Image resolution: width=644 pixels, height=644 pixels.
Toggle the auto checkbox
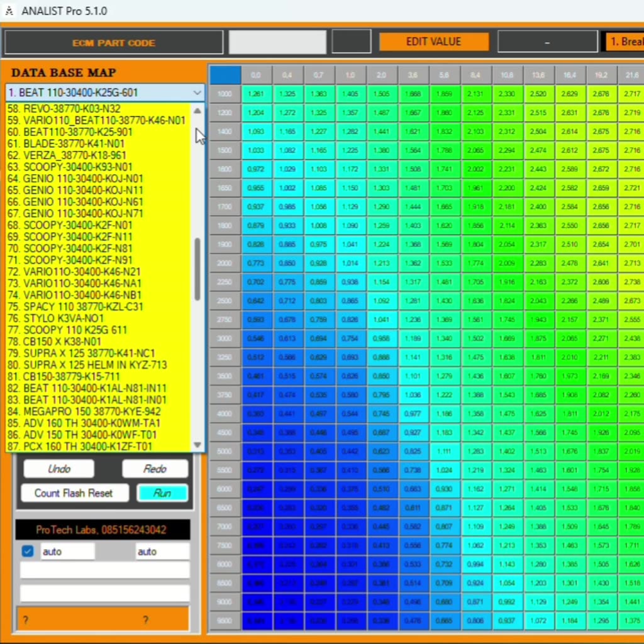pos(28,551)
